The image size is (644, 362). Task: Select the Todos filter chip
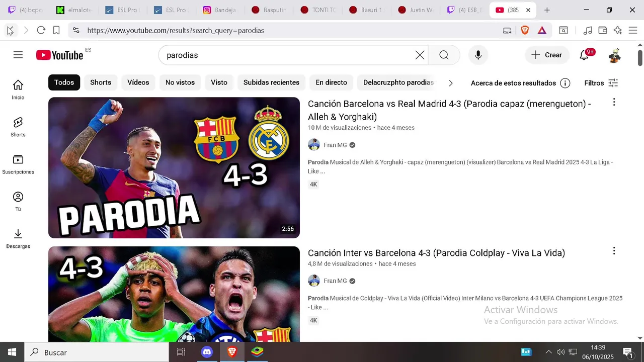tap(64, 82)
